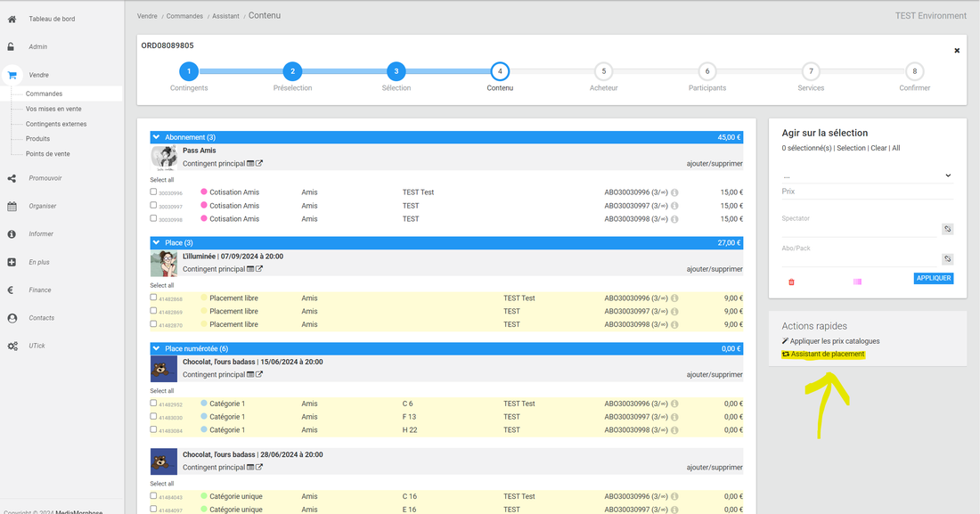Collapse the Place numérotée (6) section
Screen dimensions: 980x514
click(156, 348)
